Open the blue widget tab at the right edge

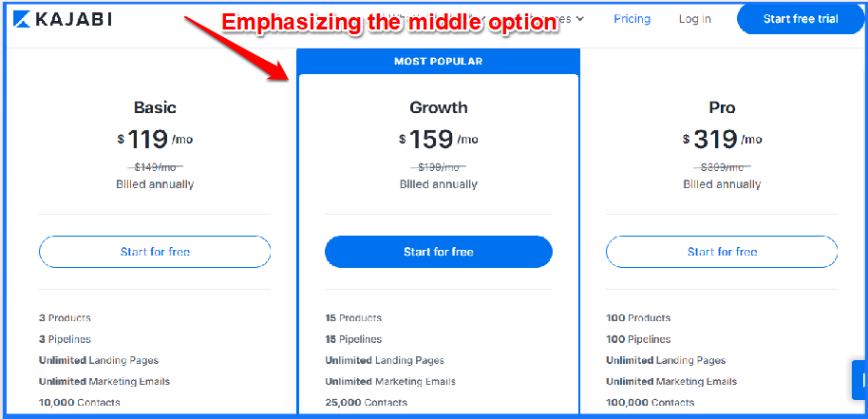tap(859, 378)
